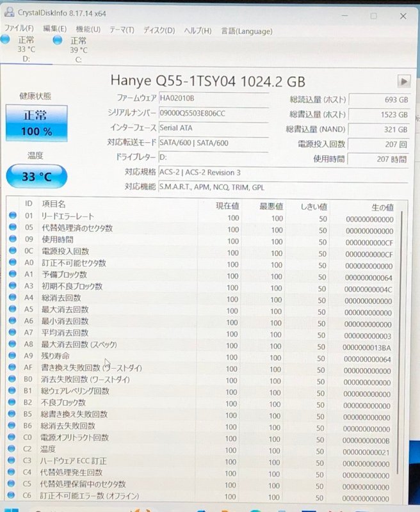Click the status dot for 総消去回数

click(12, 297)
